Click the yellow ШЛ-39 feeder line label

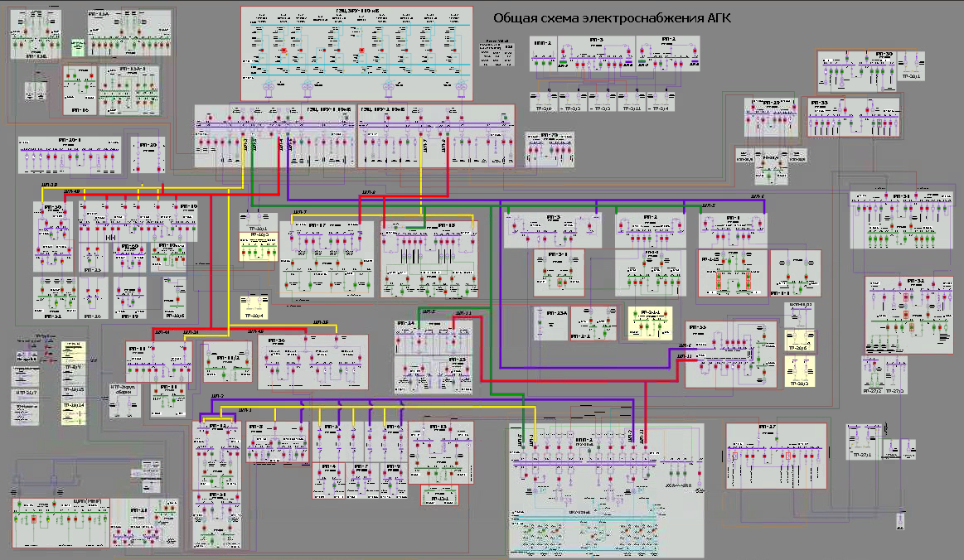pyautogui.click(x=48, y=184)
